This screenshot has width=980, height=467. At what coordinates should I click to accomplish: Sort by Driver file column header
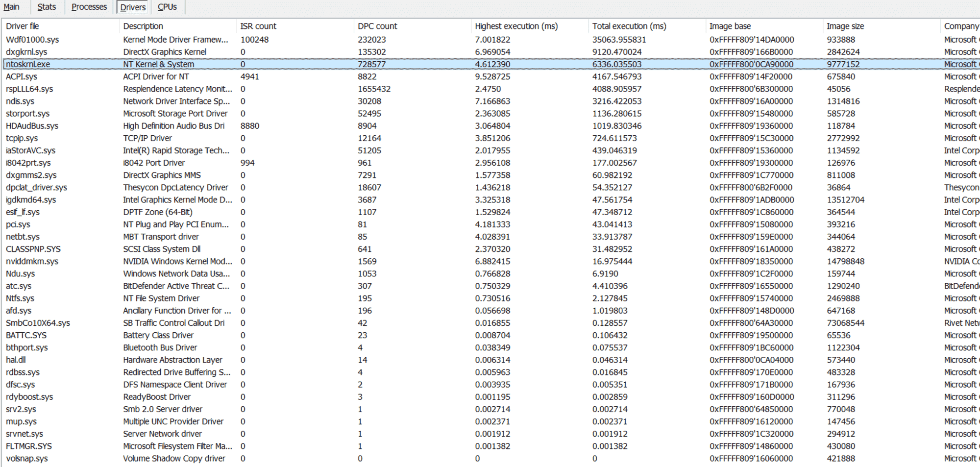[61, 26]
